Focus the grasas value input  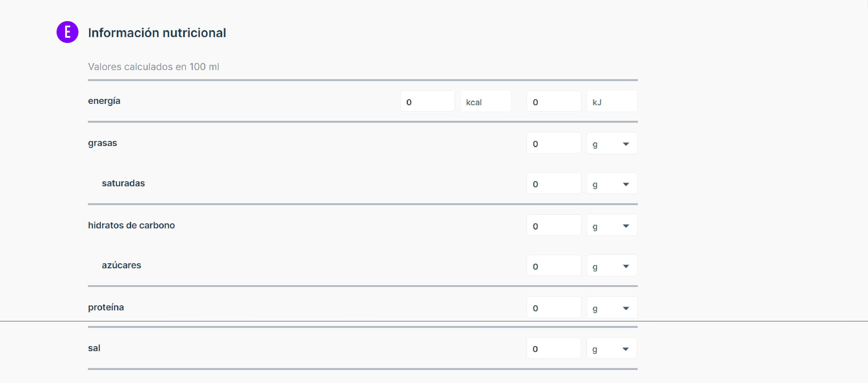554,144
